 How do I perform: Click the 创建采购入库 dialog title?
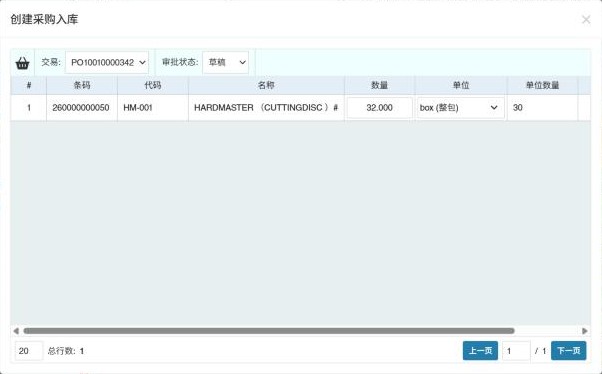[44, 20]
